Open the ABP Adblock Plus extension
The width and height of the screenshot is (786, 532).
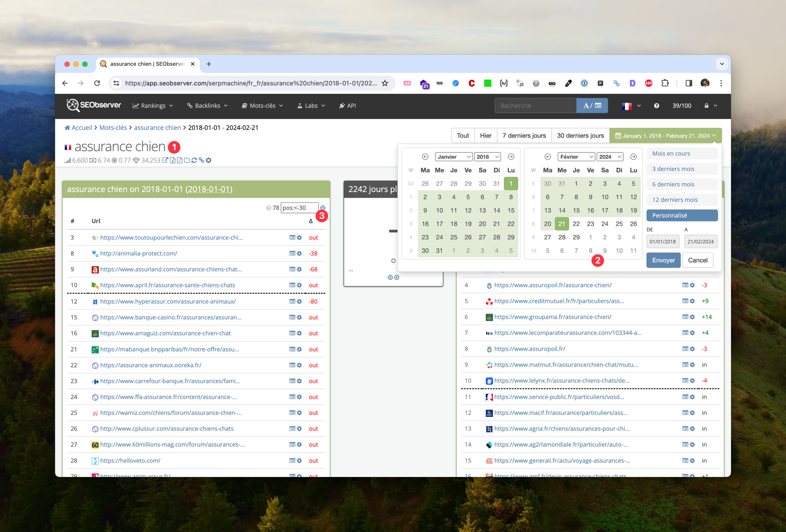[x=649, y=83]
